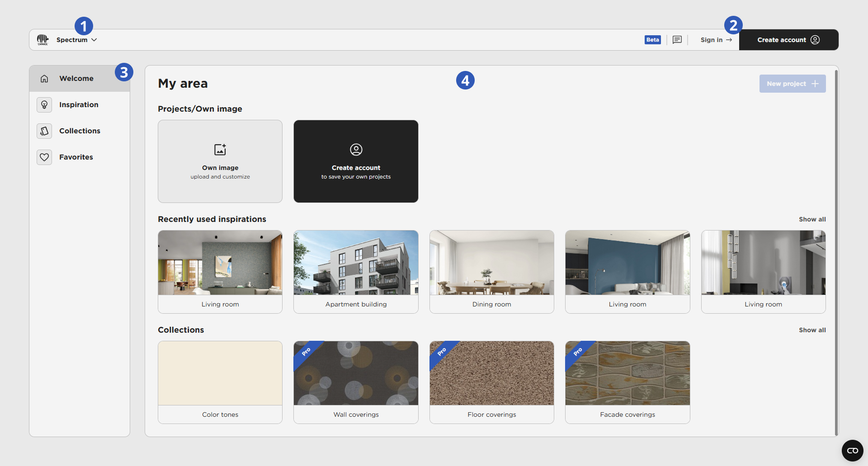This screenshot has height=466, width=868.
Task: Show all Collections
Action: (812, 330)
